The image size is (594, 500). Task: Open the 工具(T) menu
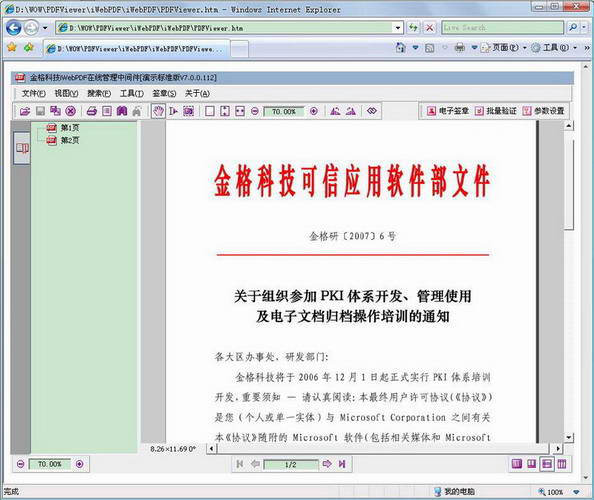(x=131, y=93)
